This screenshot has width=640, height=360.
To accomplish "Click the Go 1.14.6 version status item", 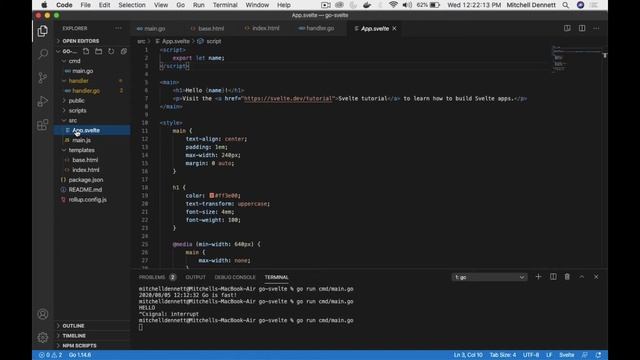I will (x=80, y=355).
